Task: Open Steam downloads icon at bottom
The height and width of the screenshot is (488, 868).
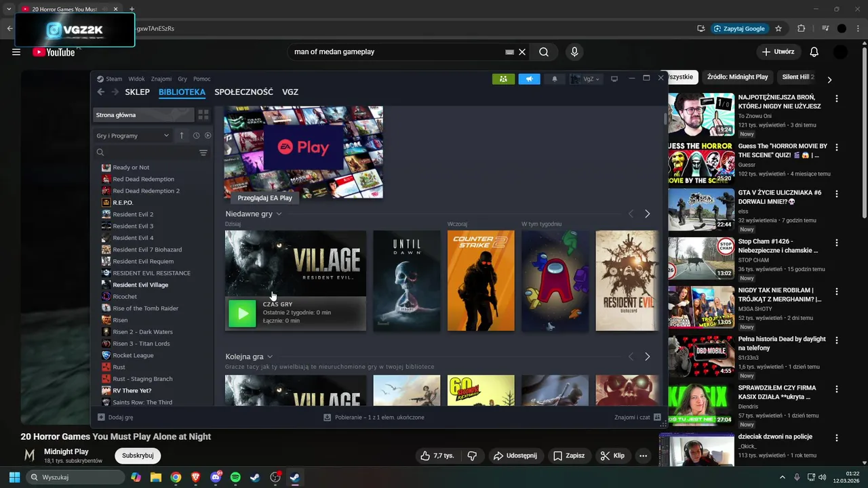Action: 327,417
